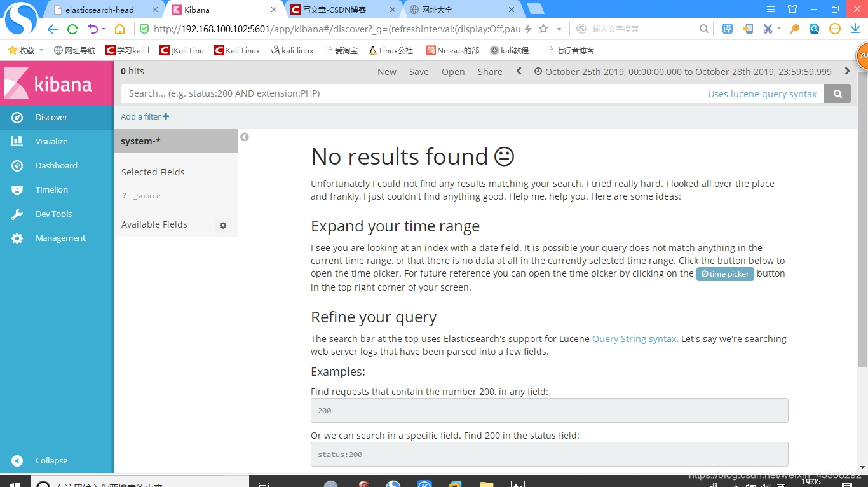Run search with magnifier button
This screenshot has height=487, width=868.
coord(837,93)
